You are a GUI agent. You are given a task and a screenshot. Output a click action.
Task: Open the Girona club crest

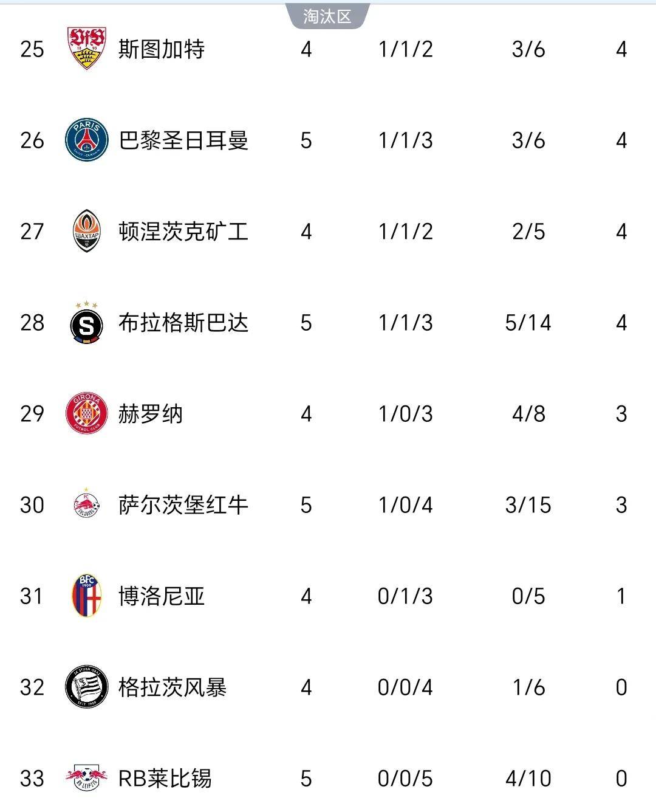click(x=87, y=413)
